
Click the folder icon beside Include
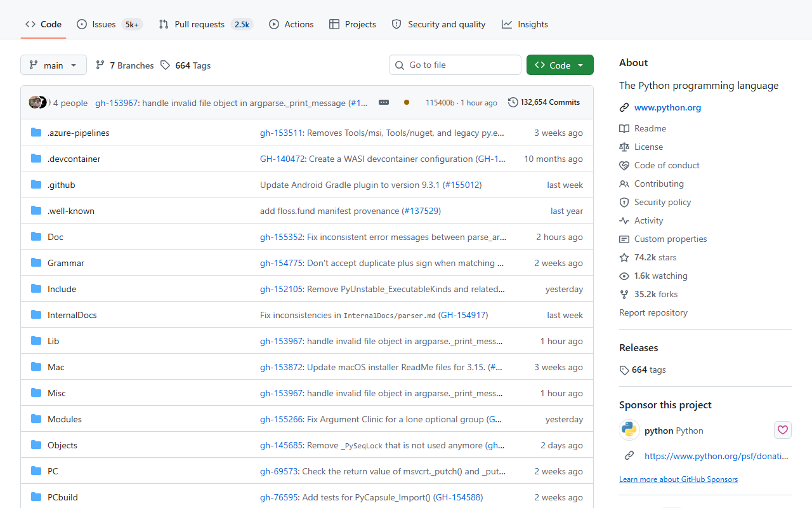click(36, 289)
